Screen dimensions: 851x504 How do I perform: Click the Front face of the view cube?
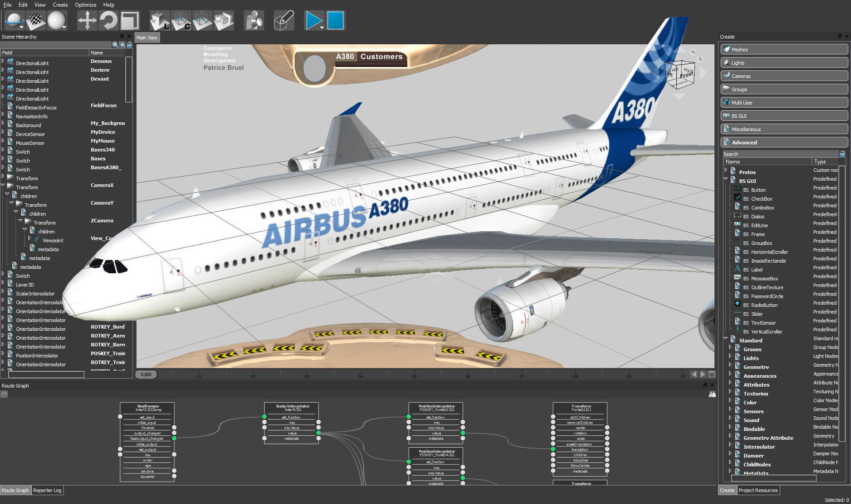[x=687, y=74]
